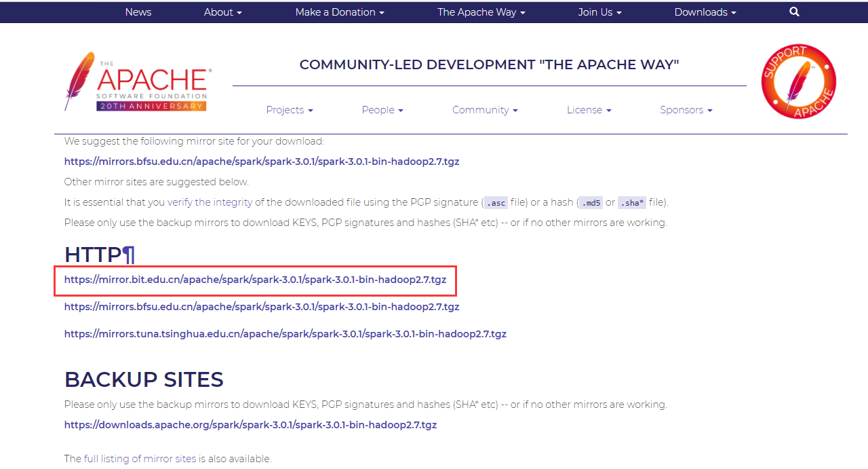Open the License dropdown menu
868x469 pixels.
(x=589, y=110)
